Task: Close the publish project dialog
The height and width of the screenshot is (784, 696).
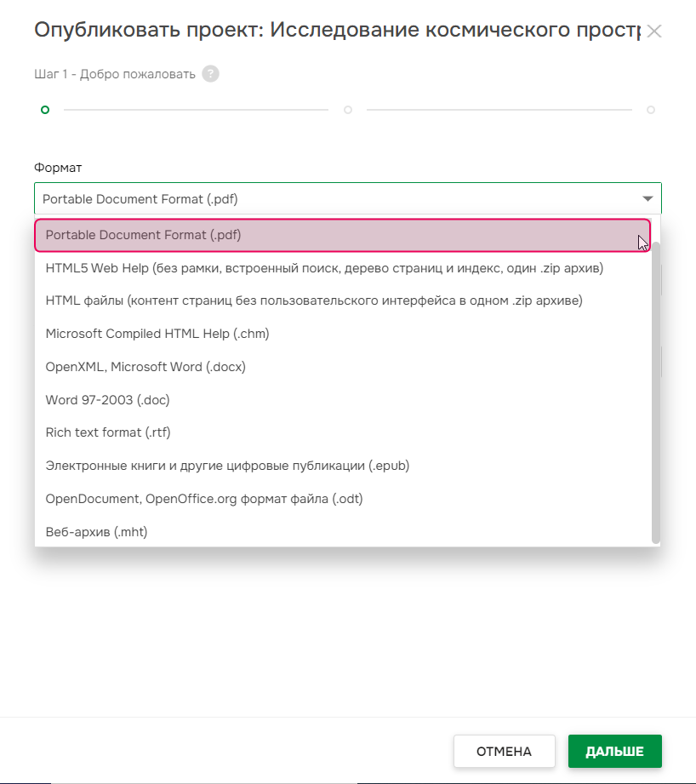Action: coord(653,31)
